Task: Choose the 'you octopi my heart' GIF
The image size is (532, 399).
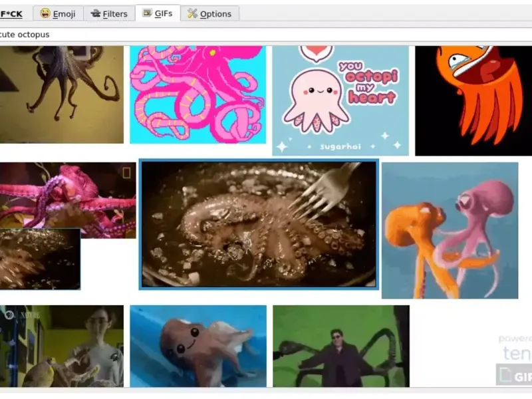Action: (340, 101)
